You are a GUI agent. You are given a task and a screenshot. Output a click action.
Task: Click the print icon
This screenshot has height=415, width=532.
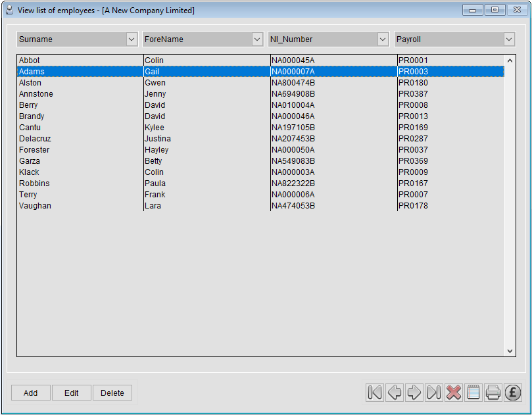click(x=493, y=393)
